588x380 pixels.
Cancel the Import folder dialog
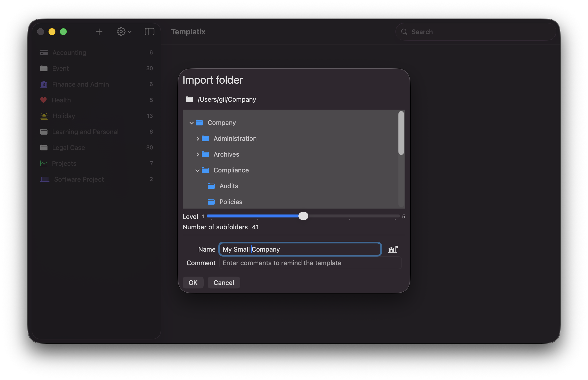[223, 282]
